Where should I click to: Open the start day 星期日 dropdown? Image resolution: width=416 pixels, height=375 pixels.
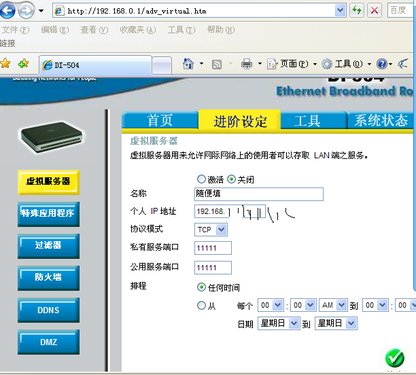[279, 323]
